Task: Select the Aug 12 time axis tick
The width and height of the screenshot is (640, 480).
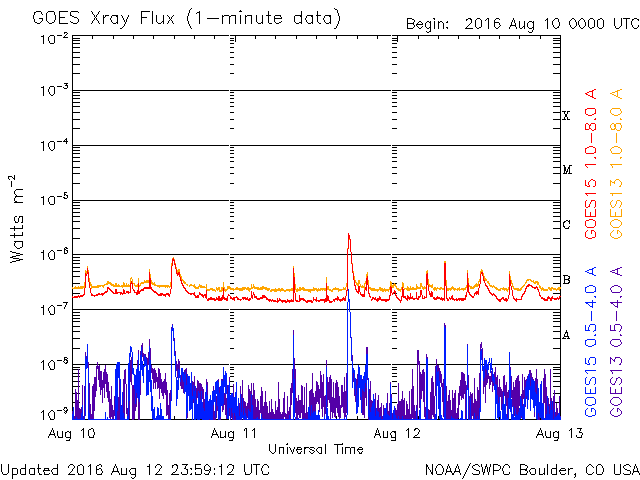Action: click(391, 434)
